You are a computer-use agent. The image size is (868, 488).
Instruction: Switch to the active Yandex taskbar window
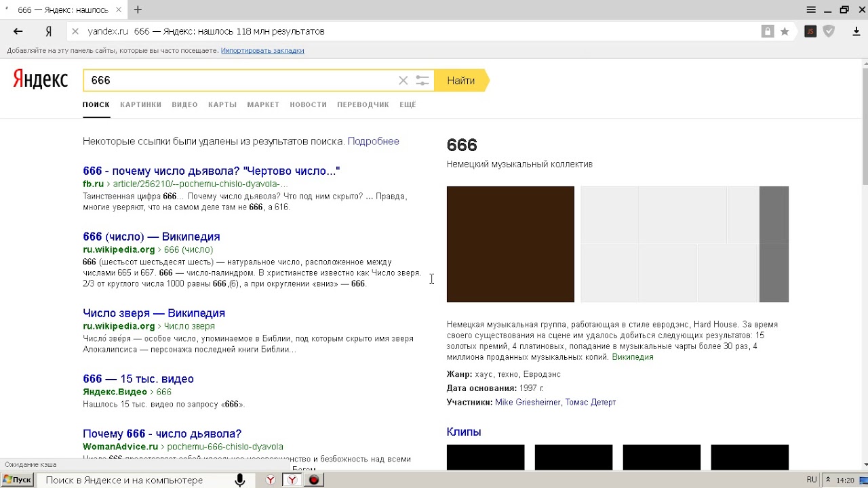[x=292, y=480]
